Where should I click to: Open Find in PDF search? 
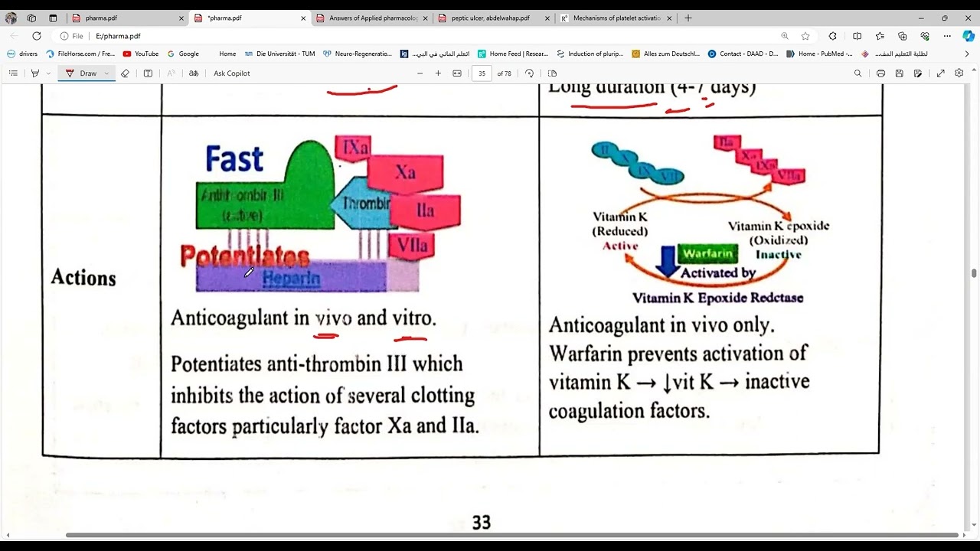point(857,73)
